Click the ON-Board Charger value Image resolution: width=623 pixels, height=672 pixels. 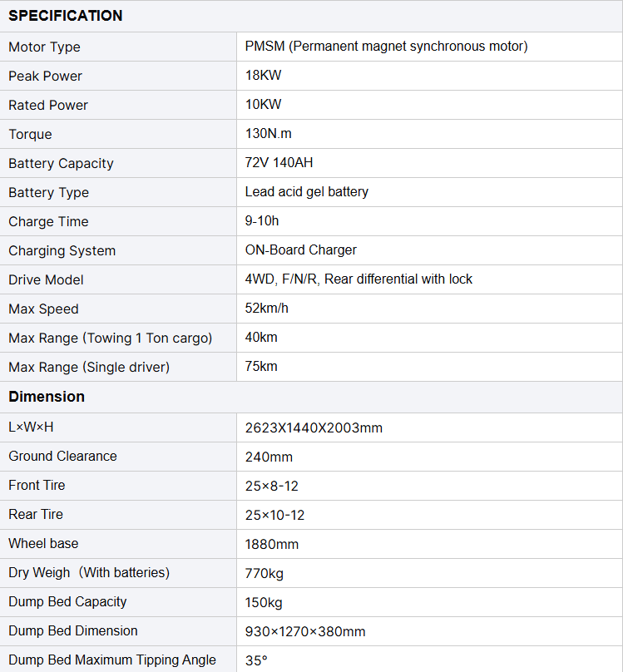(301, 250)
